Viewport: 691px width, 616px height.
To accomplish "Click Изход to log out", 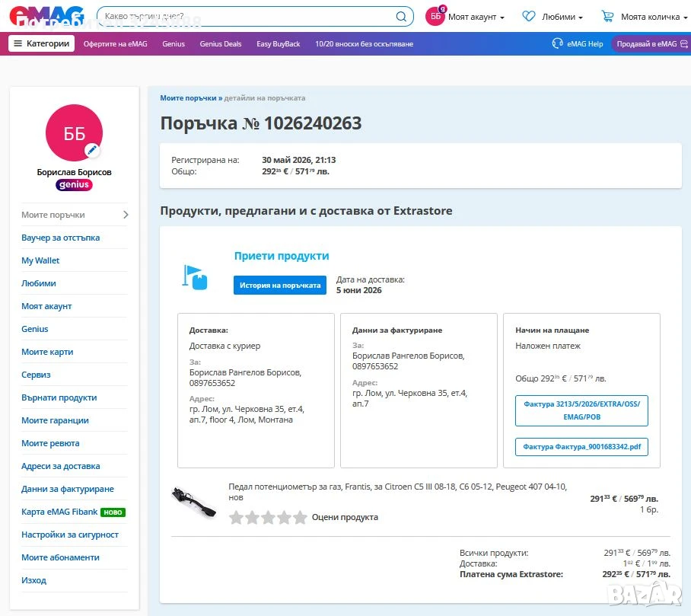I will pyautogui.click(x=33, y=581).
